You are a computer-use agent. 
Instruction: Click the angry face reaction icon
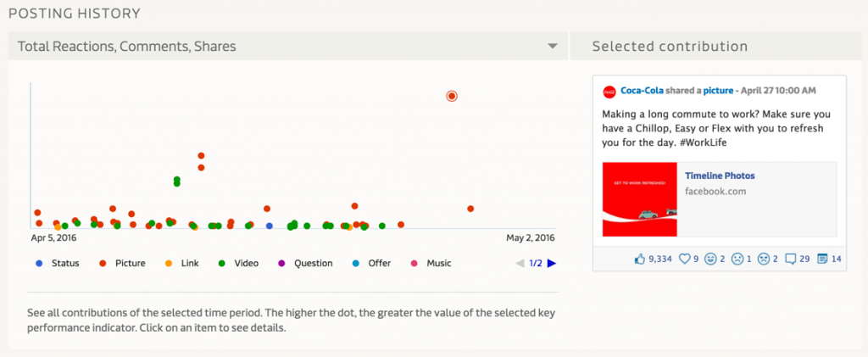(x=764, y=259)
